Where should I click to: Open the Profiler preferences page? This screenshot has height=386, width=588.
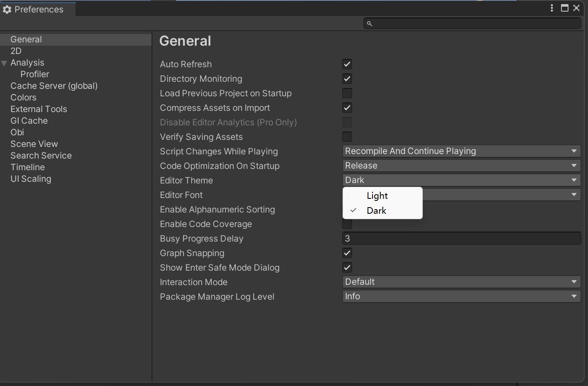tap(34, 74)
